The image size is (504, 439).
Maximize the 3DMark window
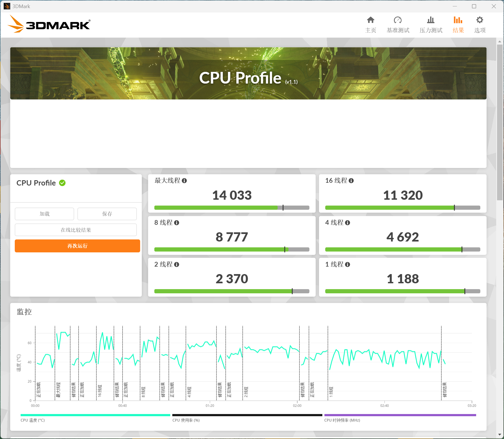(x=474, y=6)
